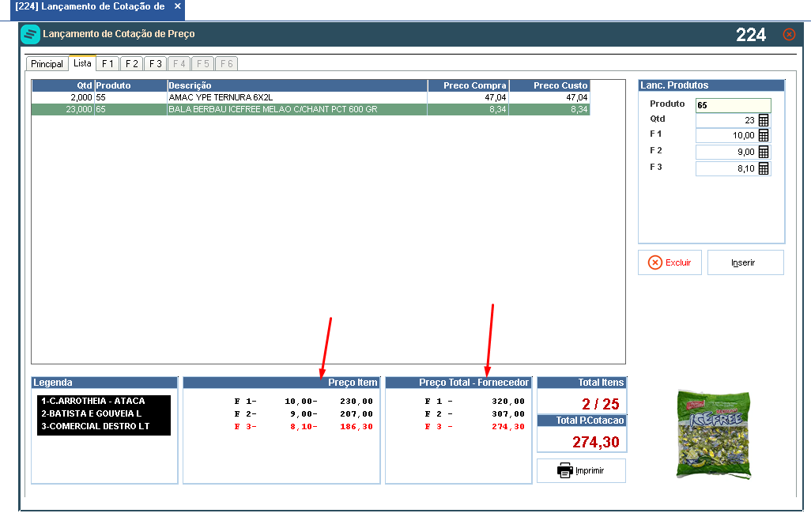Close the [224] Lançamento de Cotação tab
The height and width of the screenshot is (532, 811).
(177, 6)
